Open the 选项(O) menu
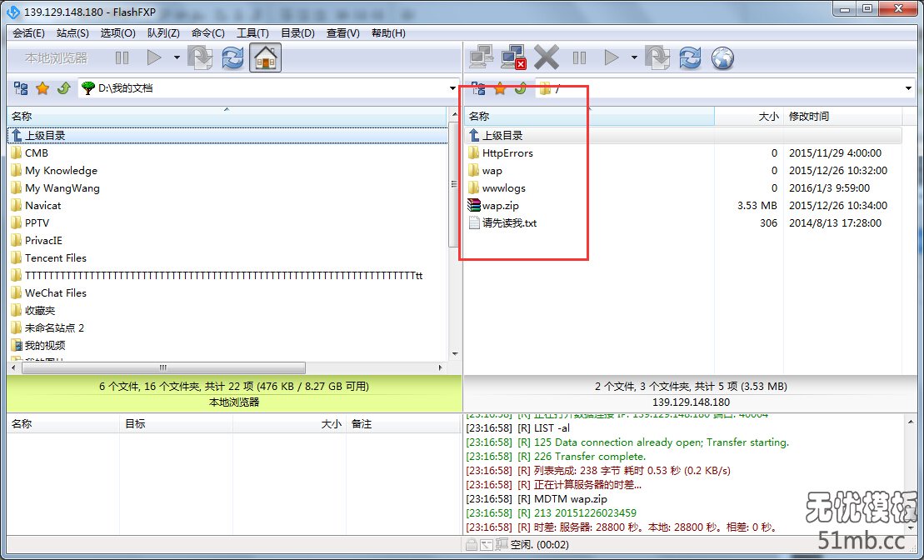This screenshot has width=924, height=560. click(x=117, y=33)
